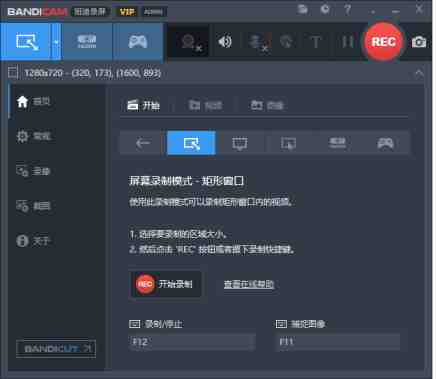
Task: Click the F11 capture image hotkey field
Action: (x=338, y=342)
